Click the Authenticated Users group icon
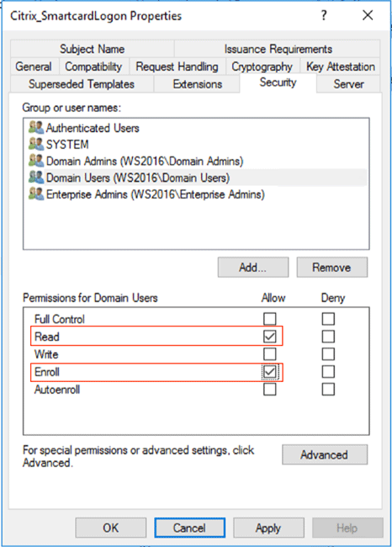Image resolution: width=392 pixels, height=547 pixels. [36, 128]
